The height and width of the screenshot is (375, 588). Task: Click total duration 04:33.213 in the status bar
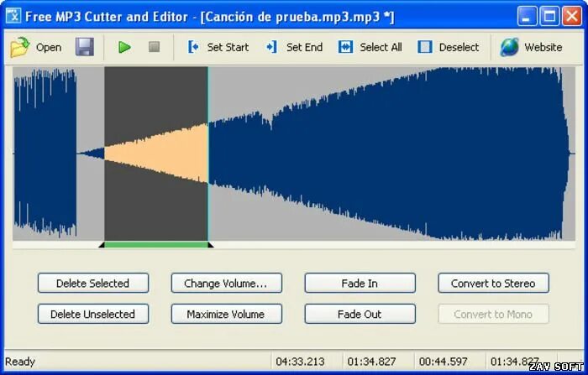click(300, 362)
